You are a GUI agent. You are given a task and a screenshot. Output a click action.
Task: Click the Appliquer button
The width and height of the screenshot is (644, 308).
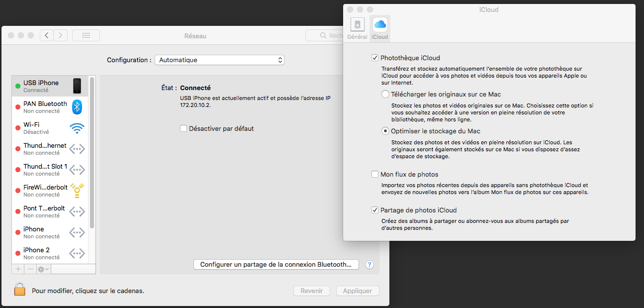pos(358,291)
